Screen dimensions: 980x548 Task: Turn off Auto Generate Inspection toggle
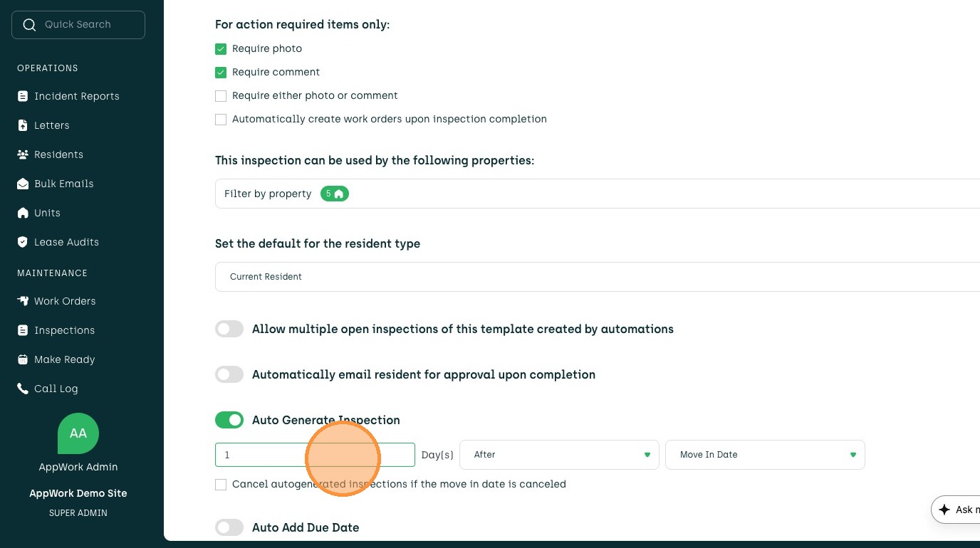click(x=229, y=420)
